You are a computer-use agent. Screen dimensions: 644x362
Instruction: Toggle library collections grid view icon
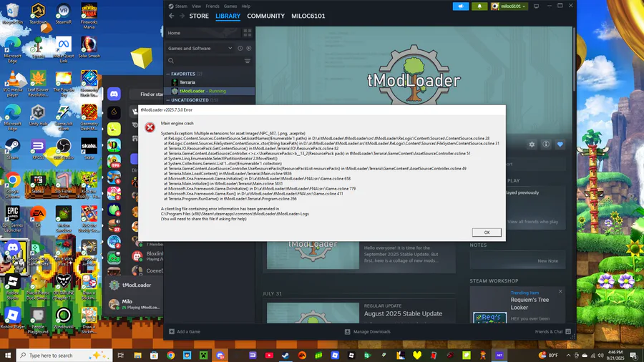click(x=248, y=33)
